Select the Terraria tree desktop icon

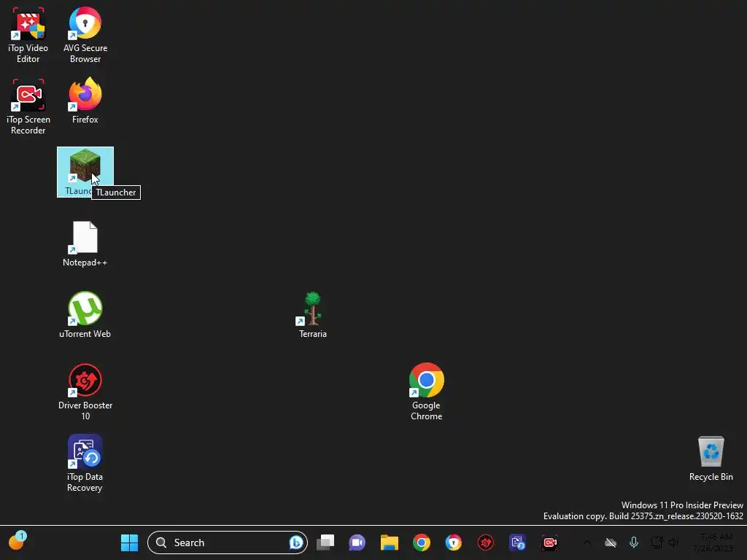click(312, 315)
